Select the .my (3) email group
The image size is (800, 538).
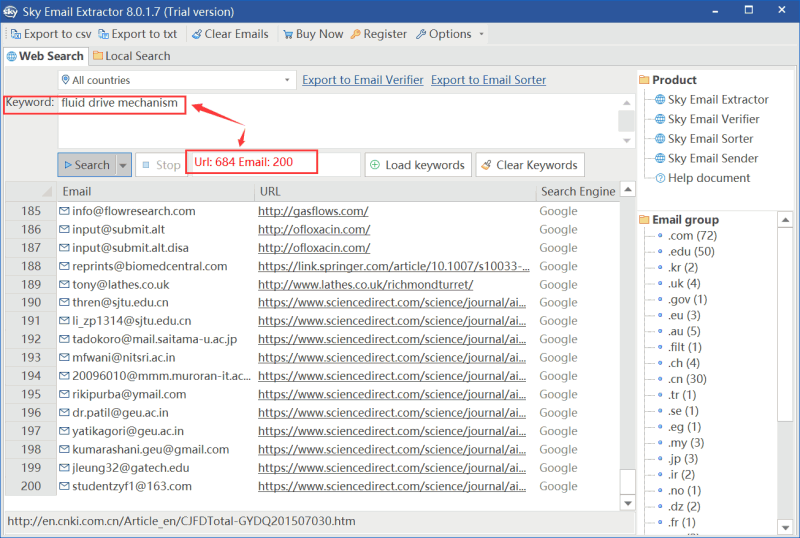point(686,443)
